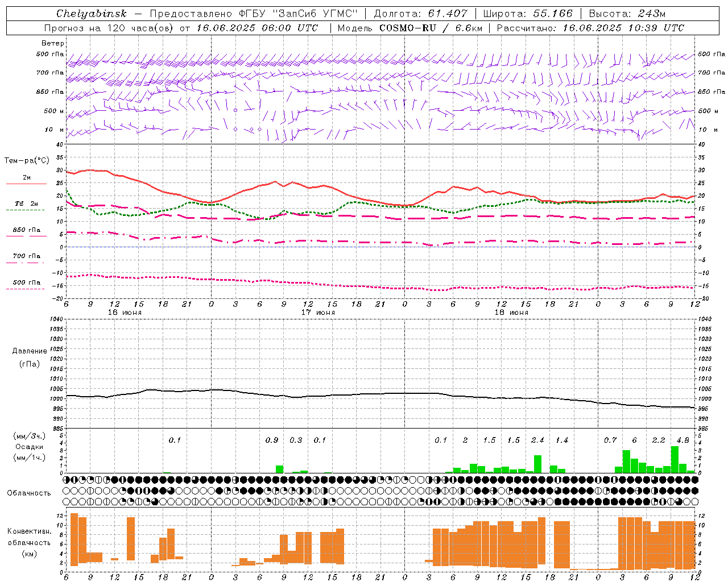Click the Широта: 55.166 value
This screenshot has height=582, width=728.
pyautogui.click(x=527, y=14)
